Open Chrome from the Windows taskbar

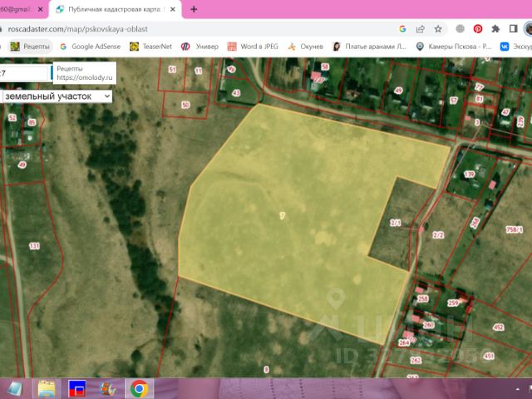coord(139,388)
